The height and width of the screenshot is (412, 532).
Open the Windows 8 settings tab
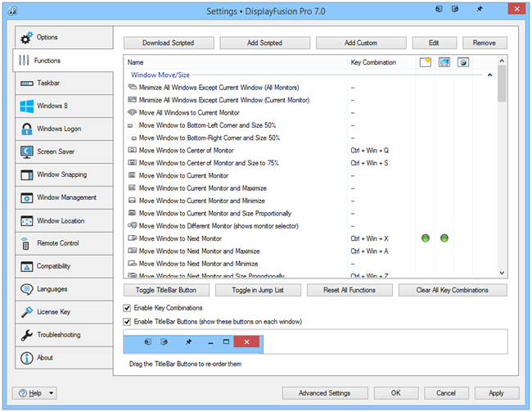pos(64,106)
